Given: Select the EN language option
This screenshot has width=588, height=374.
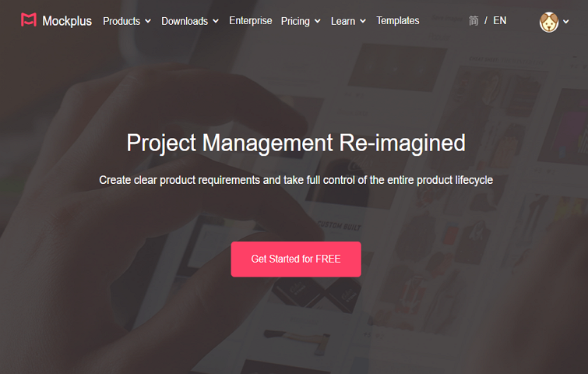Looking at the screenshot, I should click(499, 20).
